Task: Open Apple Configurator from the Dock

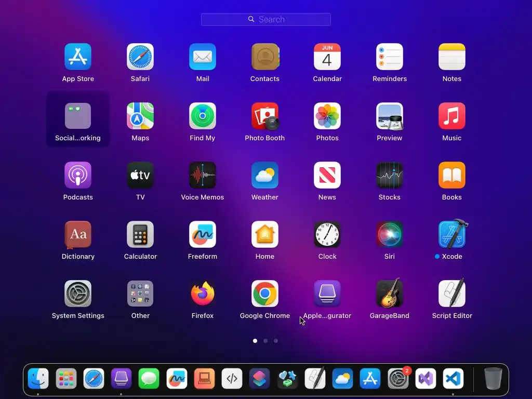Action: 121,378
